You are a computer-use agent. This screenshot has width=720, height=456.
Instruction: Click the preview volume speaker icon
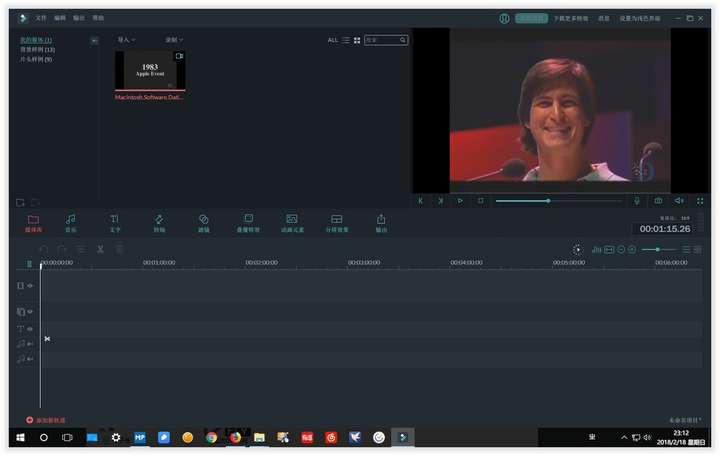pyautogui.click(x=679, y=201)
